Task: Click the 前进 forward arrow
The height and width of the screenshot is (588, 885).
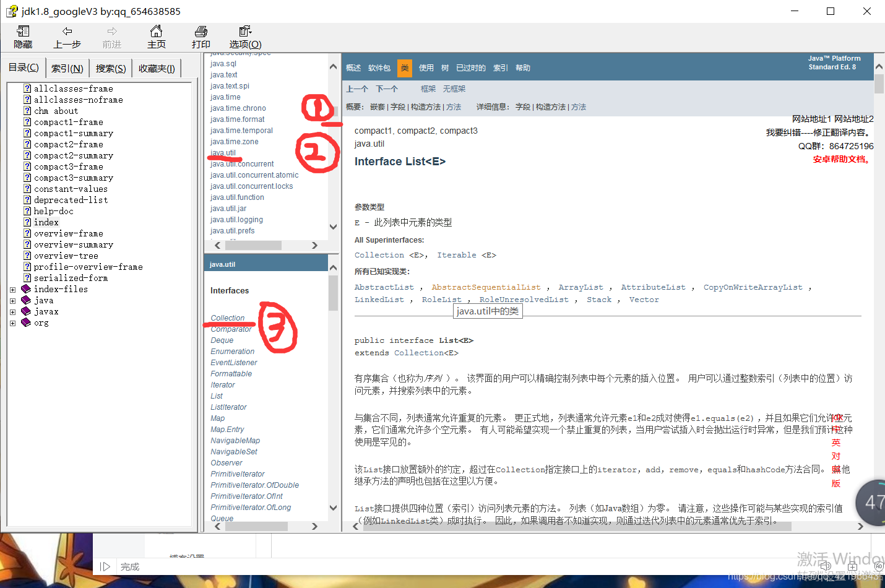Action: coord(111,37)
